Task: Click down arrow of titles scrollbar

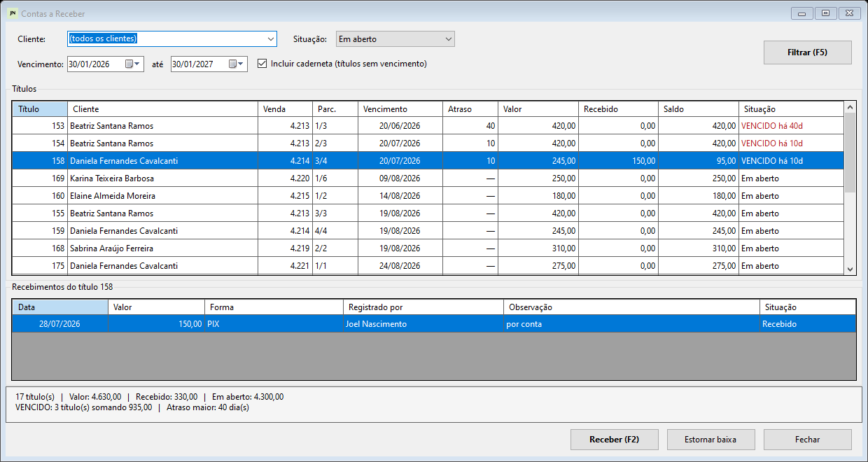Action: pos(850,269)
